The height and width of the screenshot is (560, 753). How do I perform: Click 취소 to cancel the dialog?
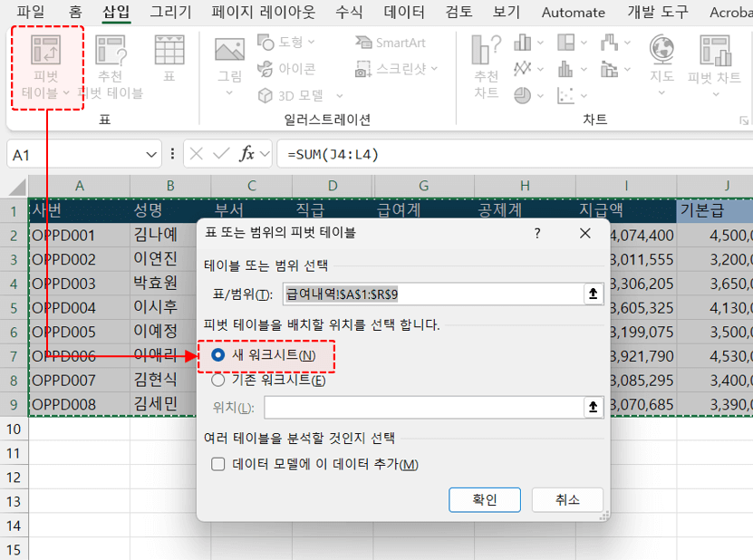click(567, 500)
